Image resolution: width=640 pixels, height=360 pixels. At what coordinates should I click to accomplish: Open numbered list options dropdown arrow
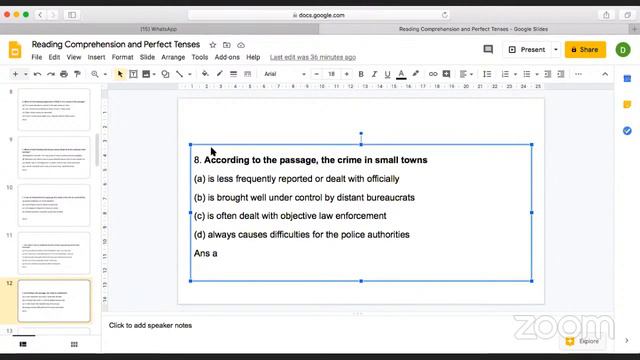click(515, 74)
